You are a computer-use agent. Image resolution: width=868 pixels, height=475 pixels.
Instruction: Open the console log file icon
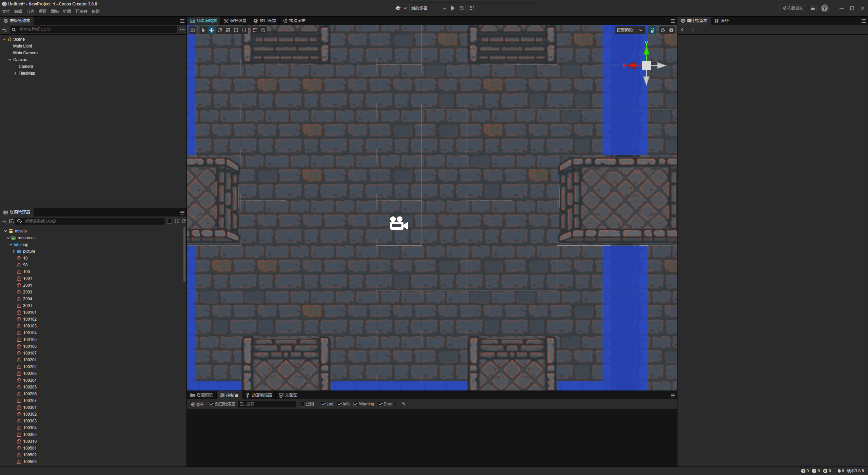[x=403, y=404]
